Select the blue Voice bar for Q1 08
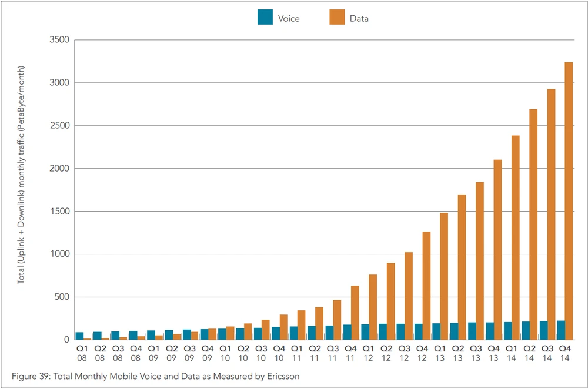 [x=79, y=336]
